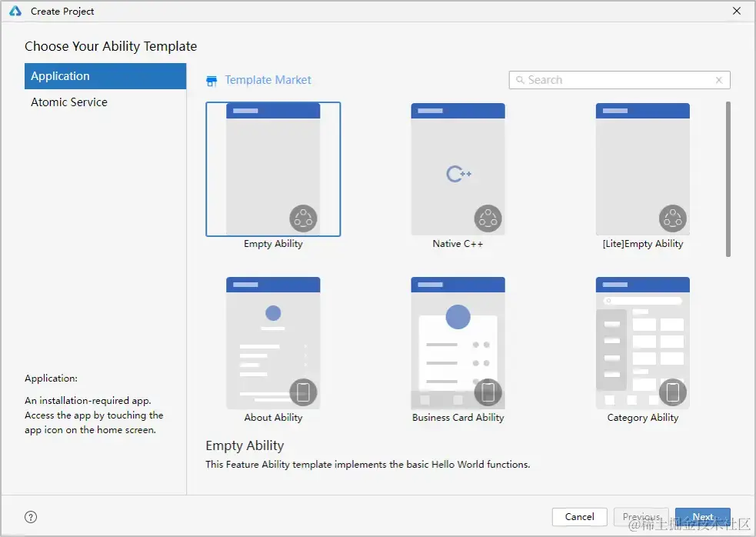Click the C++ logo in Native C++ template

[x=458, y=174]
